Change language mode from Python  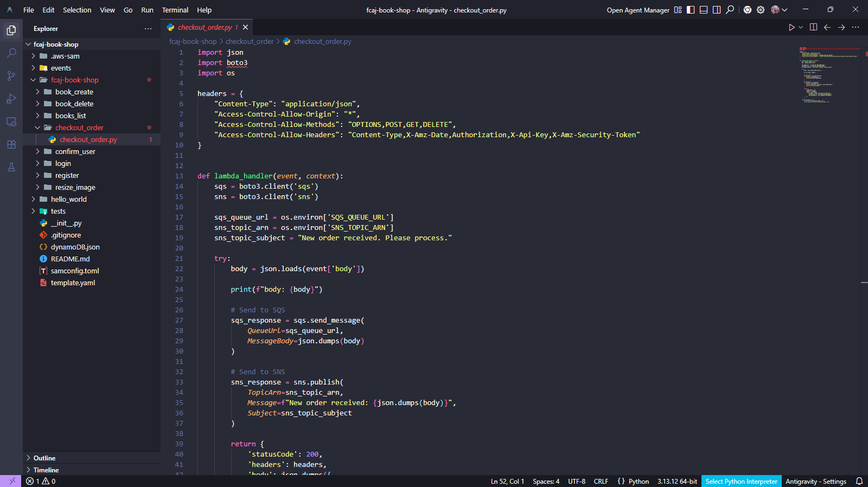pyautogui.click(x=639, y=481)
